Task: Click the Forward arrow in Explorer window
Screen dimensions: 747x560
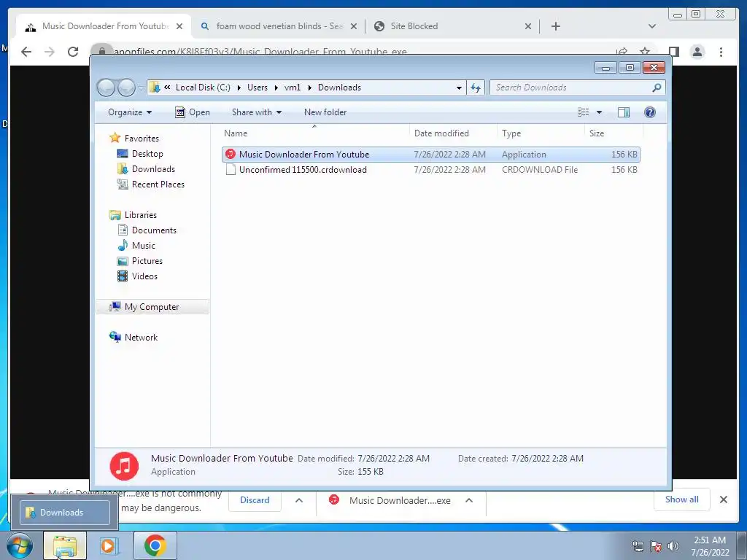Action: (x=126, y=87)
